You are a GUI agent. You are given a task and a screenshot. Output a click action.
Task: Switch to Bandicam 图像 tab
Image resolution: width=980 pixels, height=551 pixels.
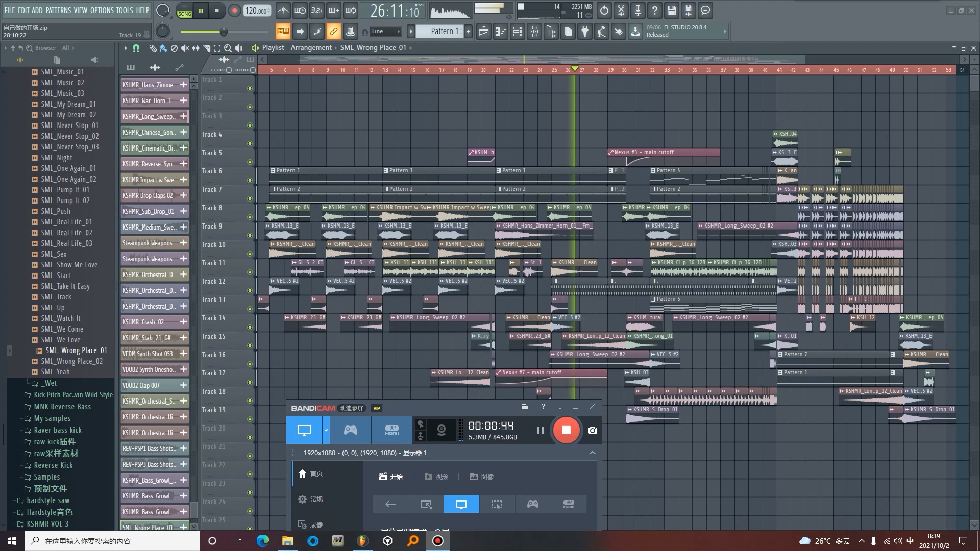tap(482, 477)
